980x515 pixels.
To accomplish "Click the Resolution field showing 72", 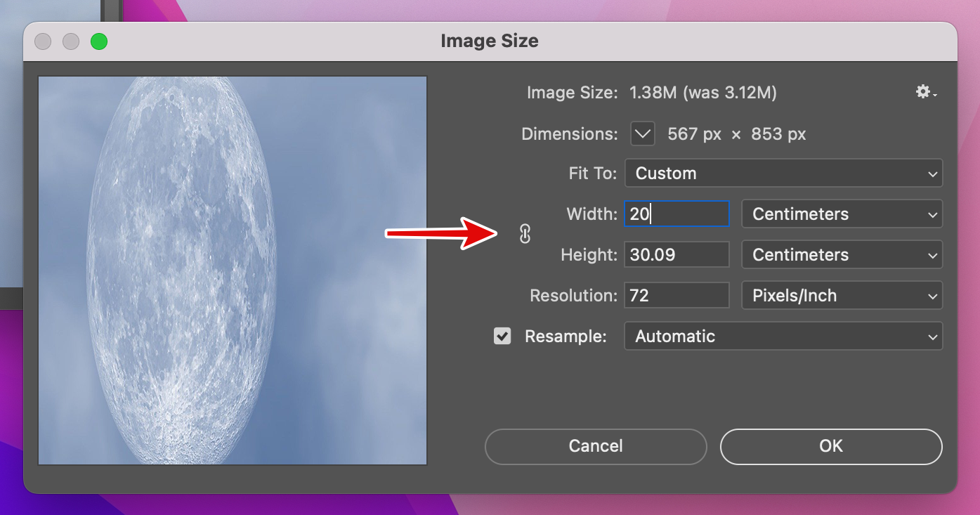I will 677,296.
